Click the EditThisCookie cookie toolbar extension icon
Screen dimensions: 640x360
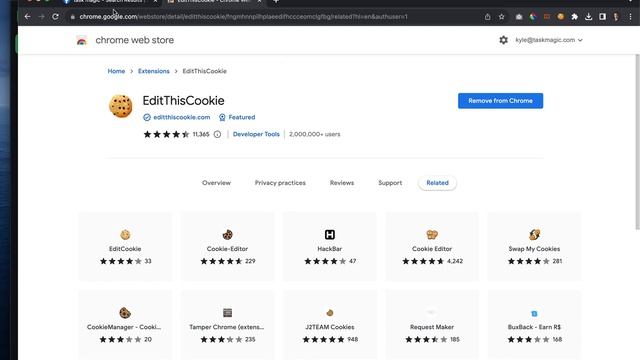(560, 17)
